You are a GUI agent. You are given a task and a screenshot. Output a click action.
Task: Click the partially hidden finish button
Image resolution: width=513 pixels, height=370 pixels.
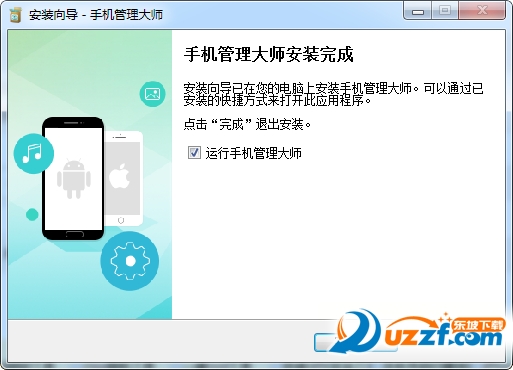tap(355, 342)
